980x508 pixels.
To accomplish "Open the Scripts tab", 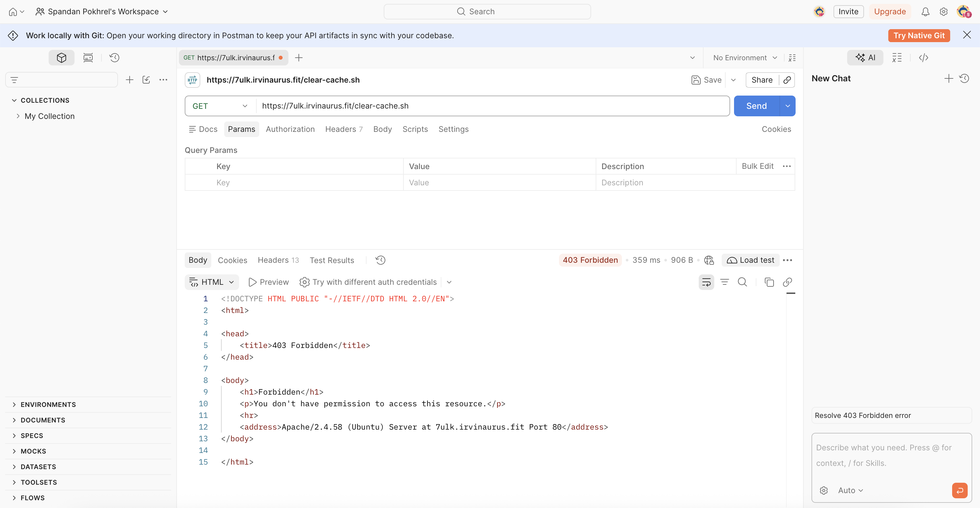I will pos(415,129).
